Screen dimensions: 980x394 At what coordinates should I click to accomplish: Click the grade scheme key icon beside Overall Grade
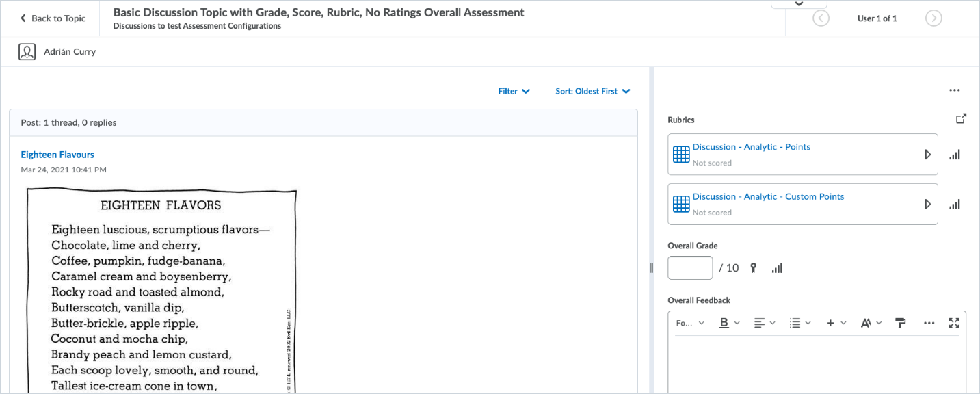coord(753,267)
